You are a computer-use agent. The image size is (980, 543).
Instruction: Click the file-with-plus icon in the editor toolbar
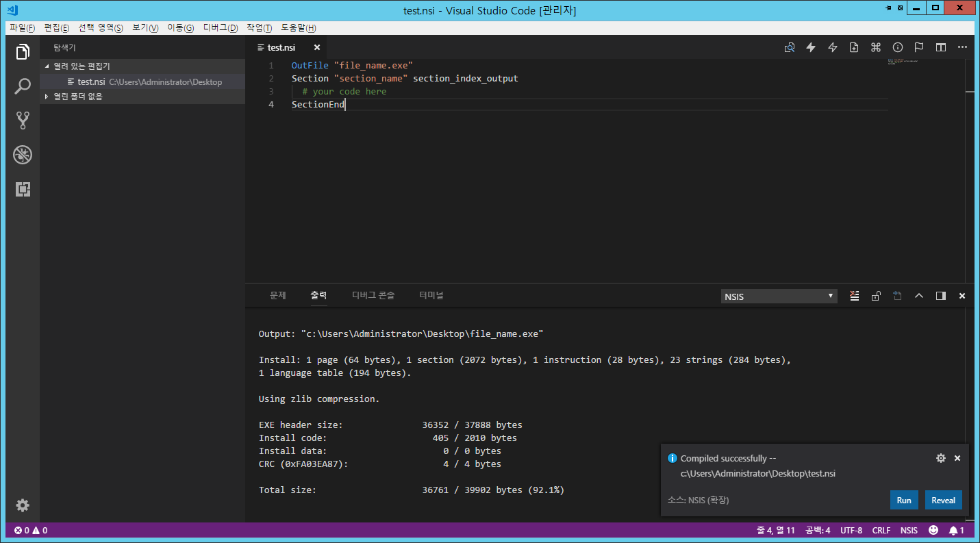pyautogui.click(x=854, y=47)
